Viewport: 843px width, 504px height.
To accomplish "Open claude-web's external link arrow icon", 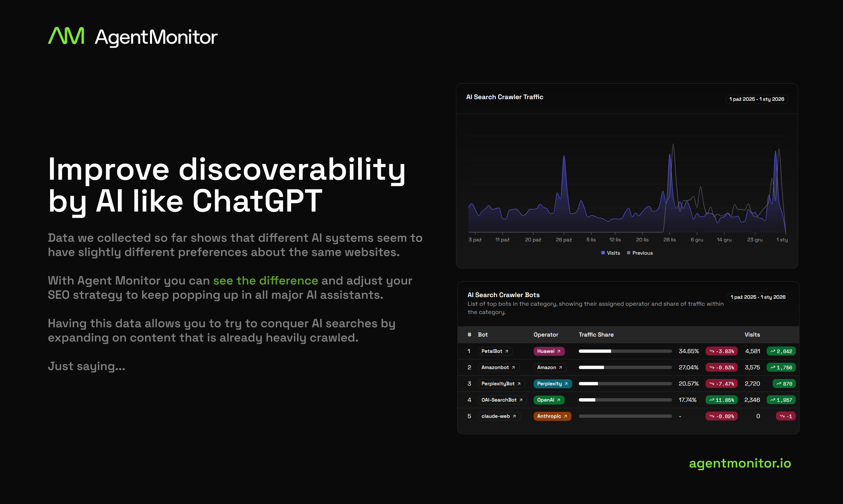I will tap(514, 416).
